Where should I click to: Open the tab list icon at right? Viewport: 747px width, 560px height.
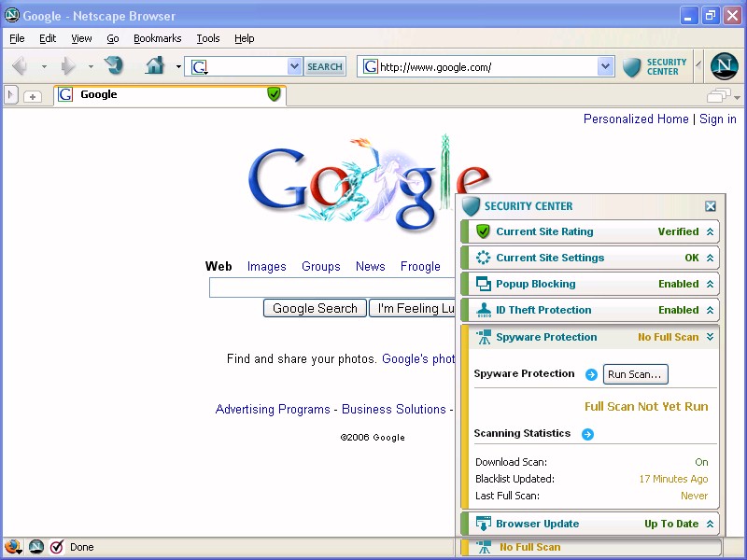(x=719, y=96)
